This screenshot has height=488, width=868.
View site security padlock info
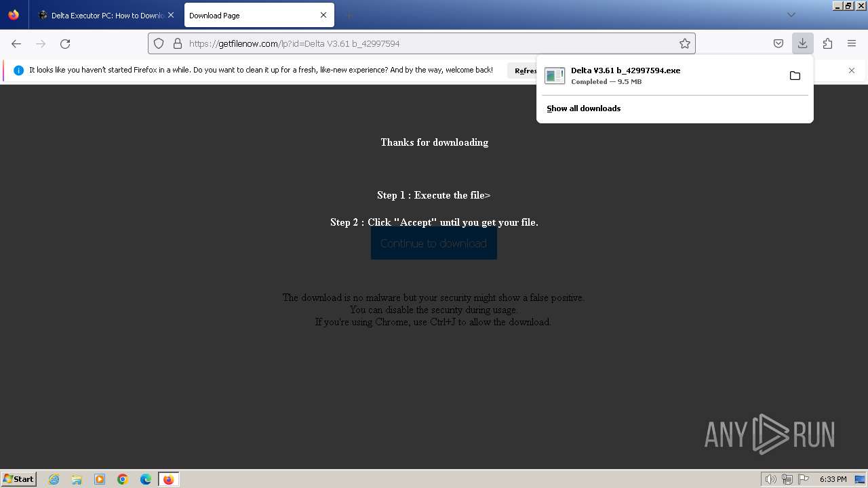(x=178, y=43)
